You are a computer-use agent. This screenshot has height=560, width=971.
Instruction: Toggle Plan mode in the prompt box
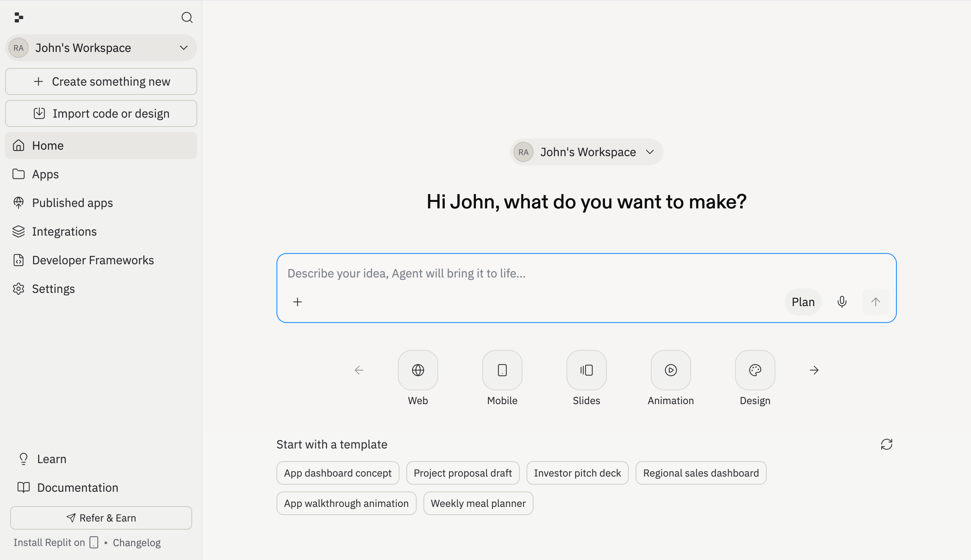[802, 302]
